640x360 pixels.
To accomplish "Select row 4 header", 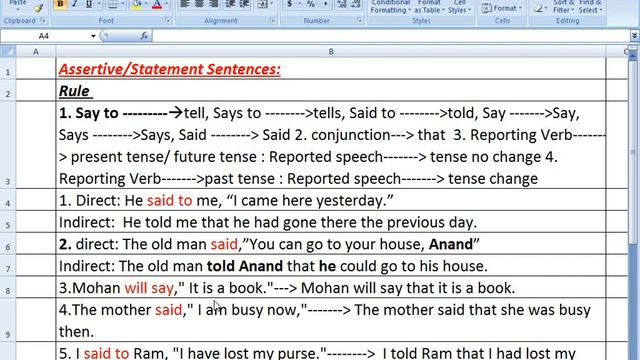I will [x=8, y=200].
